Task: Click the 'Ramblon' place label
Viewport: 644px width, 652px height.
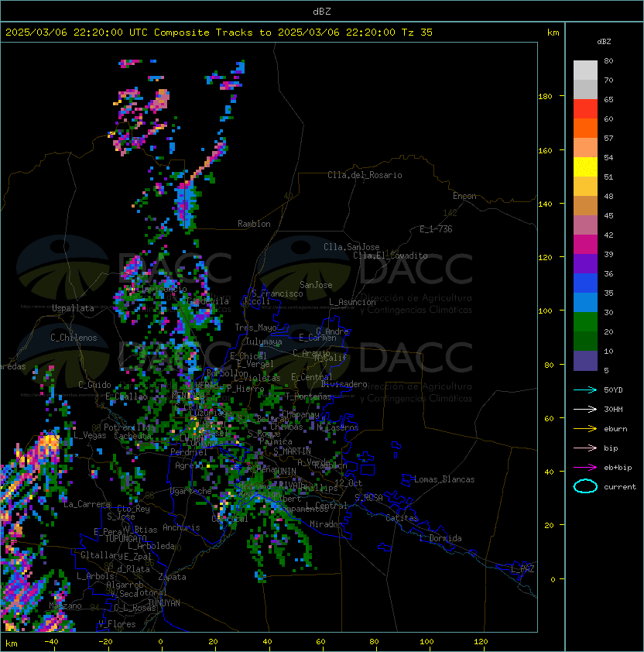Action: click(254, 224)
